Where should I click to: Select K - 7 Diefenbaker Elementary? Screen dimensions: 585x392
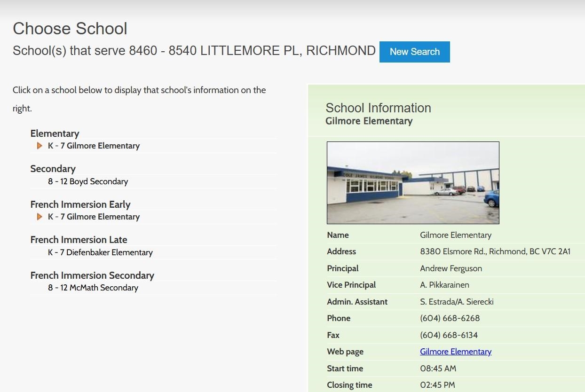tap(100, 252)
